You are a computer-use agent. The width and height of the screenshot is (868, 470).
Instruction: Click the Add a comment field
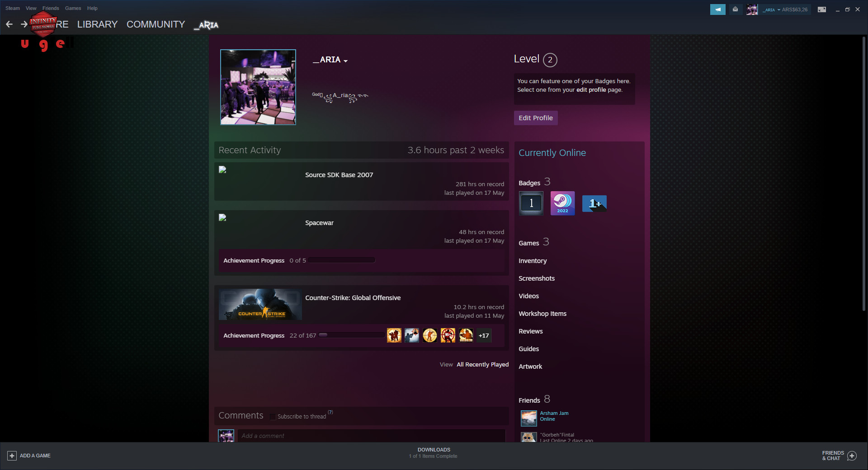point(371,436)
